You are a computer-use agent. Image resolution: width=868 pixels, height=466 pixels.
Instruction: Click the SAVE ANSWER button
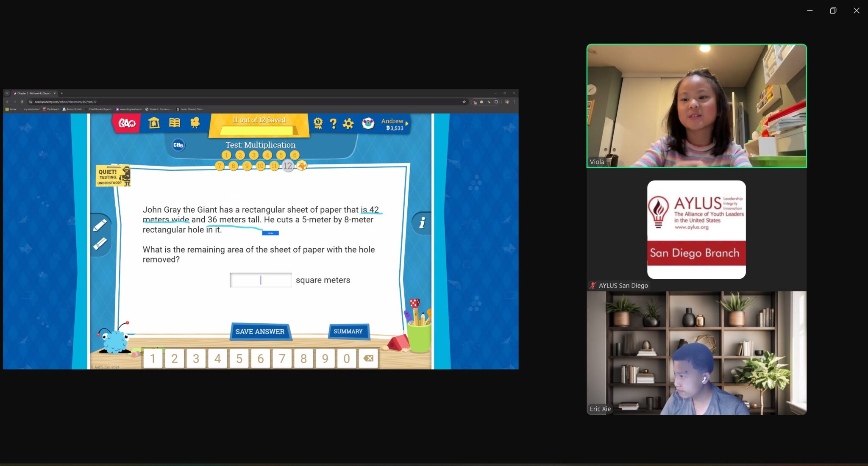260,332
